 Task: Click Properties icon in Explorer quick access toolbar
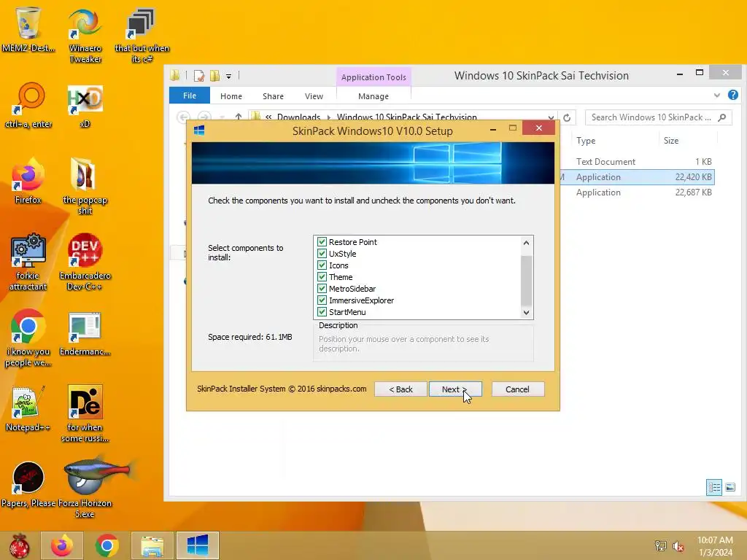[x=198, y=76]
